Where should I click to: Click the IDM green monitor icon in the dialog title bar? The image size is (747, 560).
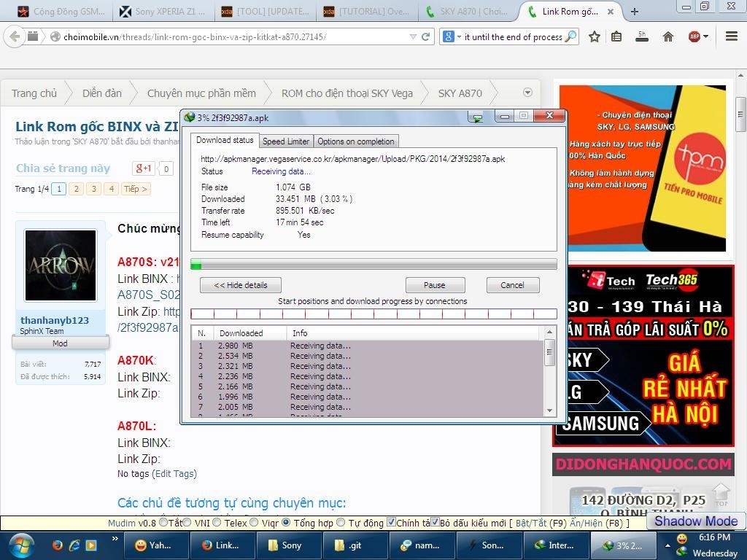pyautogui.click(x=476, y=117)
